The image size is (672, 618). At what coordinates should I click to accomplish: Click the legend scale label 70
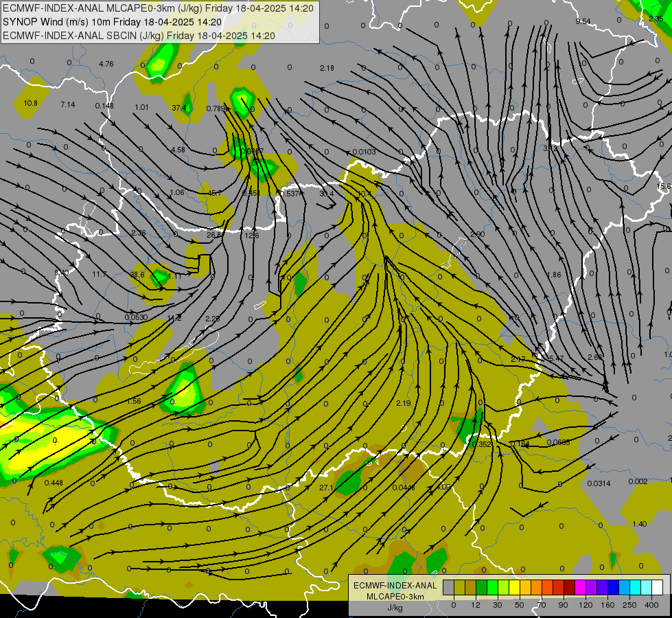click(542, 605)
